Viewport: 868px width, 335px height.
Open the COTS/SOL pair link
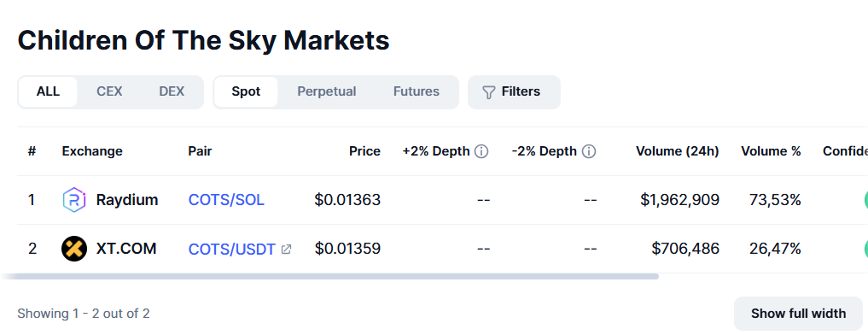tap(226, 200)
